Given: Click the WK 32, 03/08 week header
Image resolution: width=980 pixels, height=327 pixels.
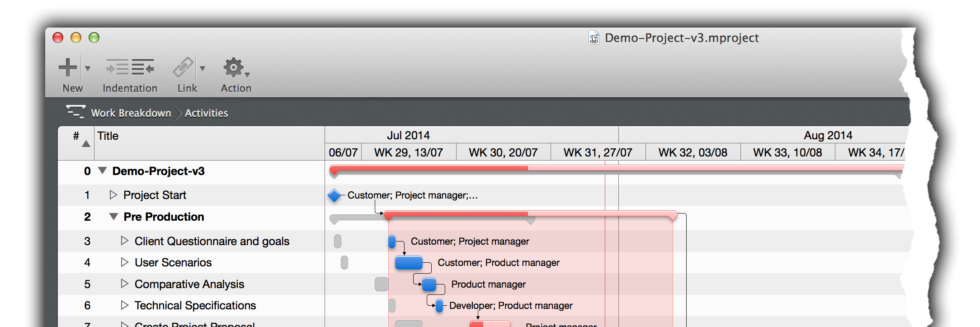Looking at the screenshot, I should pyautogui.click(x=693, y=152).
